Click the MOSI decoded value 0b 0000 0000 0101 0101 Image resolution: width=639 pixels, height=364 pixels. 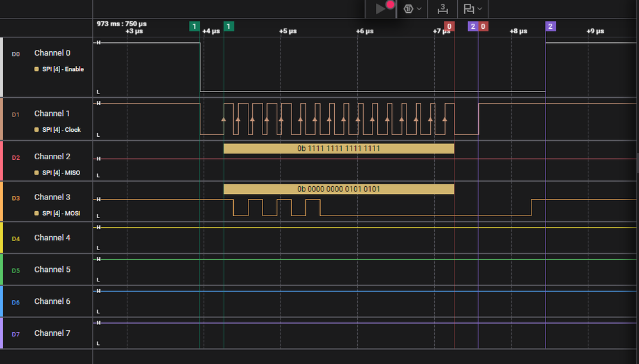coord(339,189)
